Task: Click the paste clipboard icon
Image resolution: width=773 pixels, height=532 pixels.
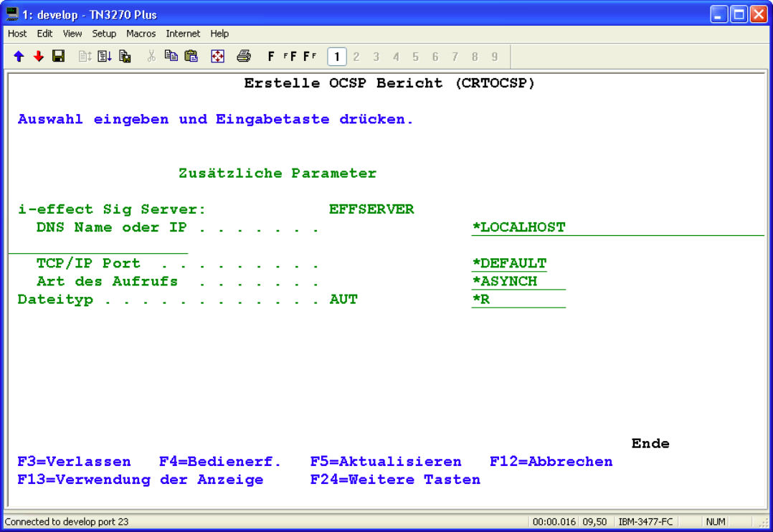Action: [x=191, y=56]
